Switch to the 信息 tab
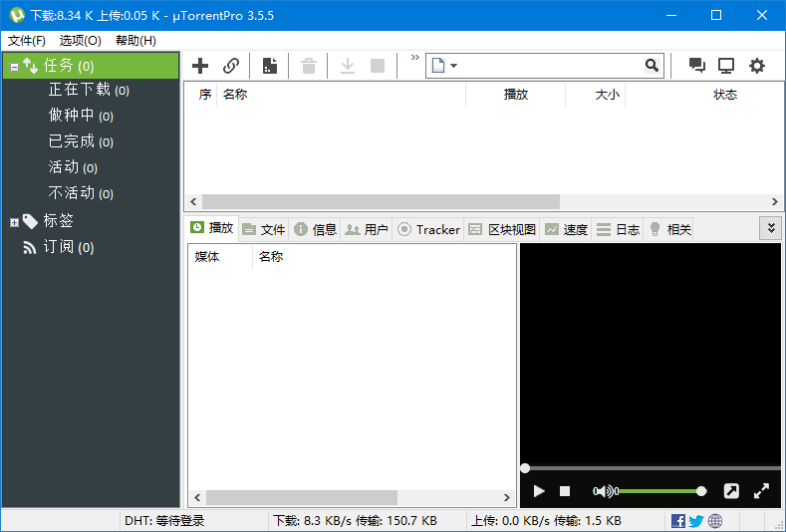786x532 pixels. 316,230
